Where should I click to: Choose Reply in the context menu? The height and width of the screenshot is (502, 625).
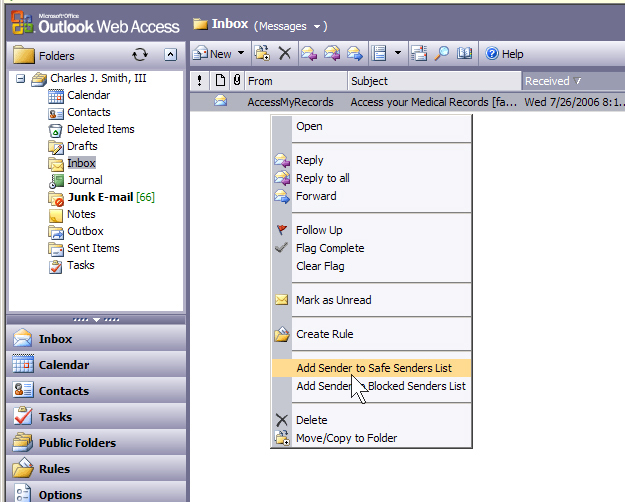tap(371, 160)
